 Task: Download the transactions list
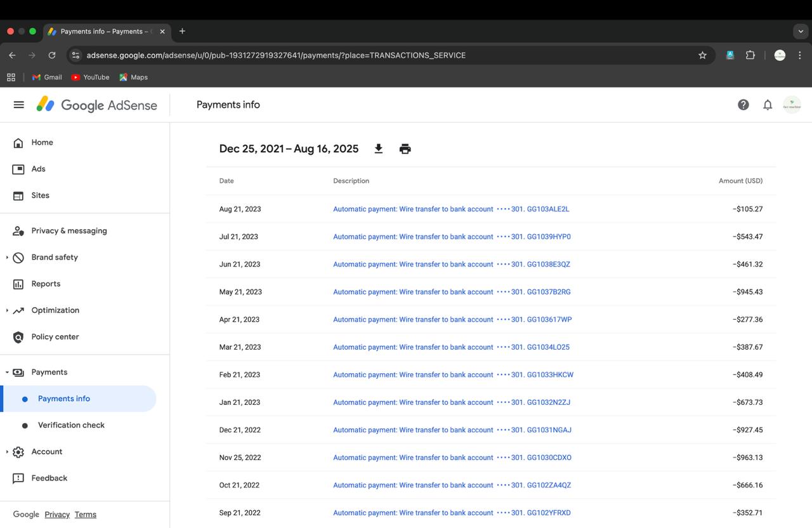click(379, 148)
